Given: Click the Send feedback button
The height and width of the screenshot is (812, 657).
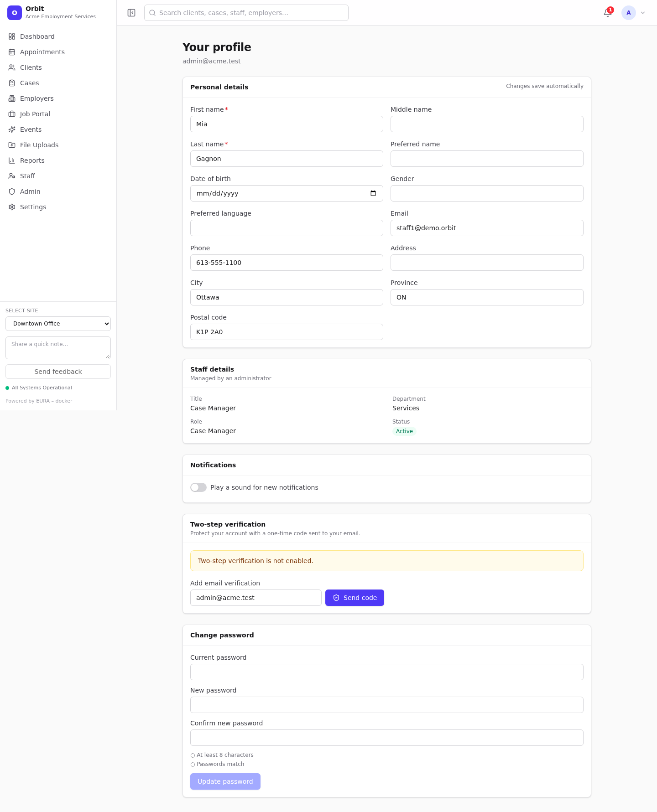Looking at the screenshot, I should (x=58, y=372).
